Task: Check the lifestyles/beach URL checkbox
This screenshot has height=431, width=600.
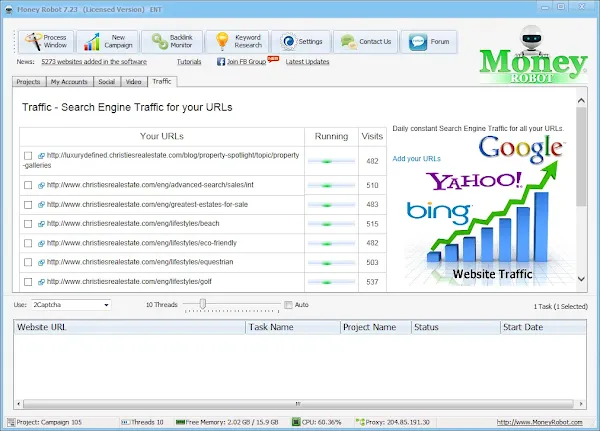Action: [x=28, y=224]
